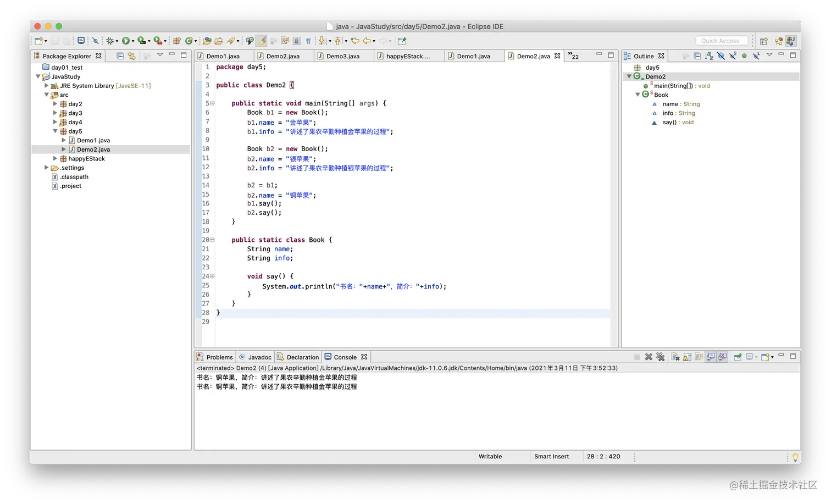Toggle Hide Local Types in Outline

(756, 56)
